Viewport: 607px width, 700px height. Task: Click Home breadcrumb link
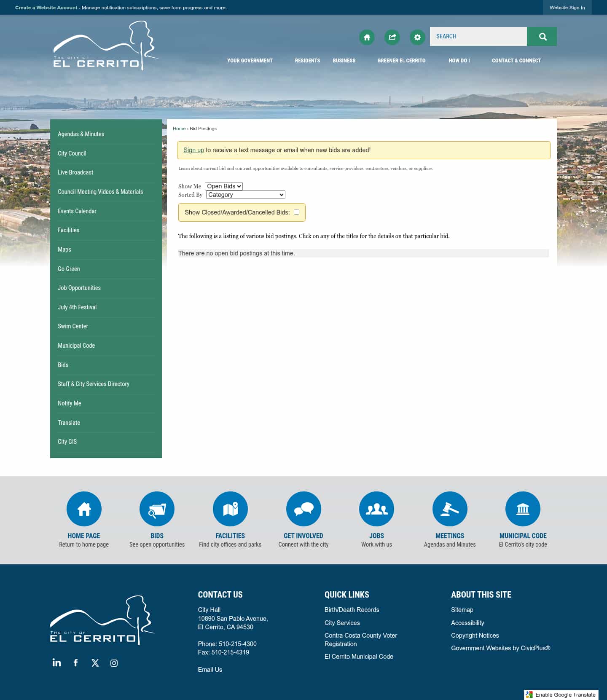179,129
